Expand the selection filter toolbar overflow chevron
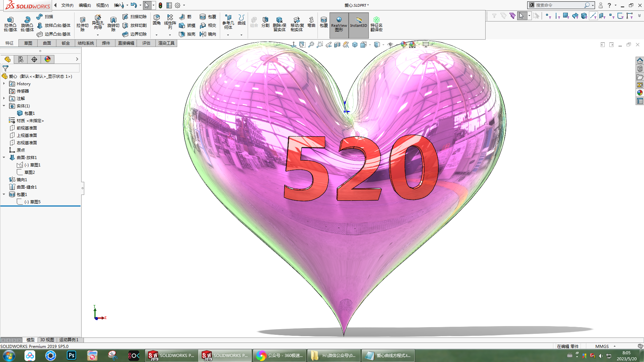The width and height of the screenshot is (644, 362). coord(639,16)
